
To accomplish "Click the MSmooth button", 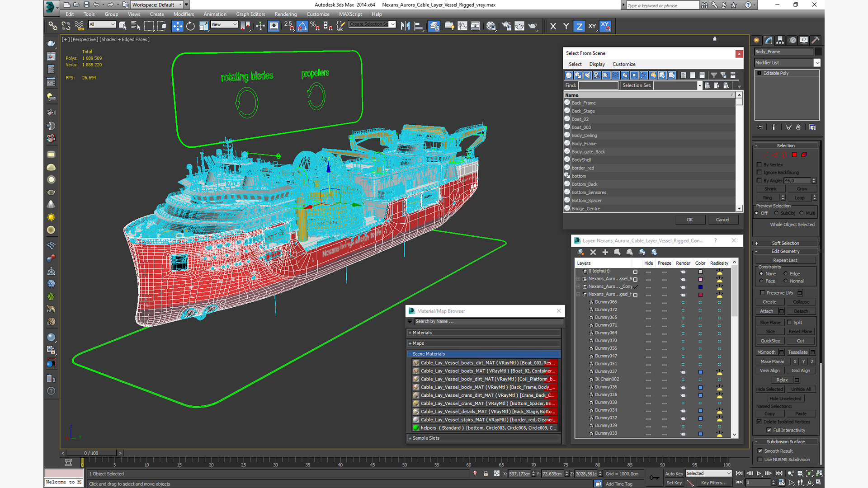I will pos(766,352).
